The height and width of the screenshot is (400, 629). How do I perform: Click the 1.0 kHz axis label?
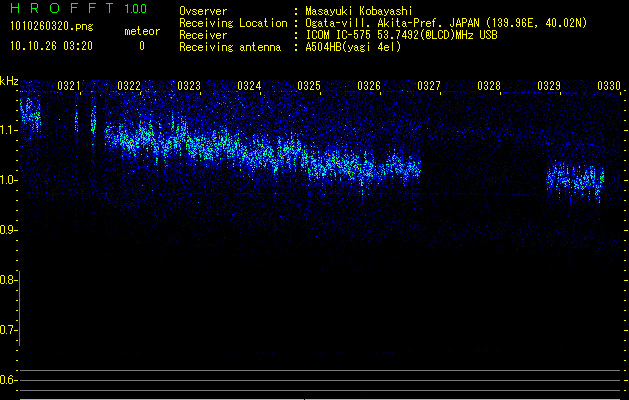[8, 180]
